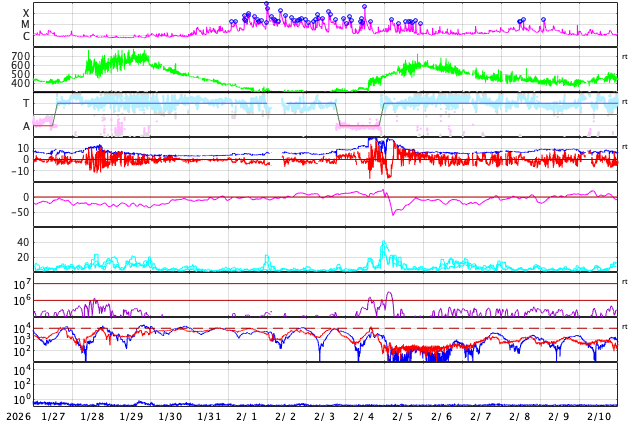Select the 2/ 1 date tick label
Screen dimensions: 634x424
(246, 416)
